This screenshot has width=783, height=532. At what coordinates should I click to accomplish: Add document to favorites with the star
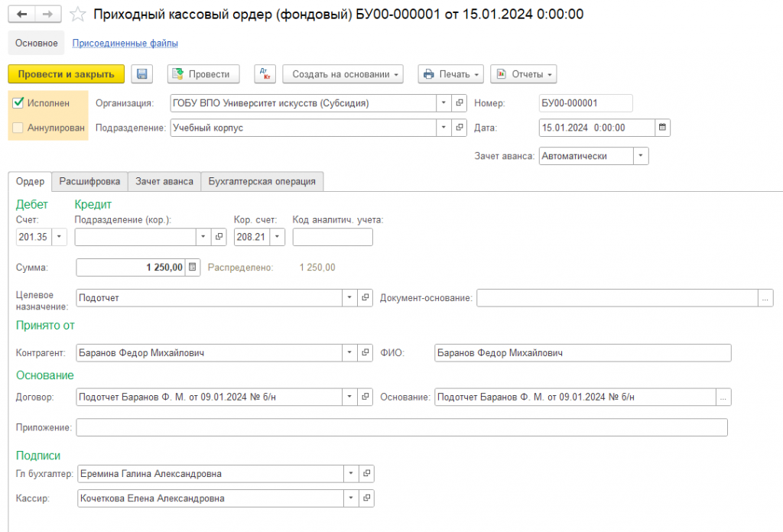click(77, 15)
